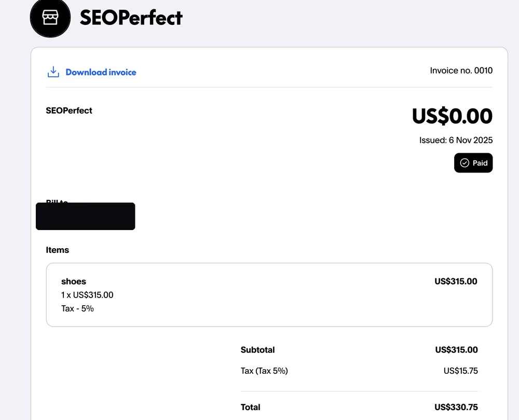
Task: Click the SEOPerfect storefront logo icon
Action: (x=50, y=17)
